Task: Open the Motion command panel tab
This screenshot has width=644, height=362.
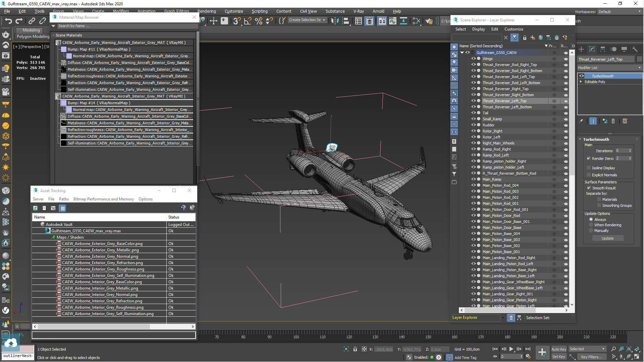Action: click(x=613, y=49)
